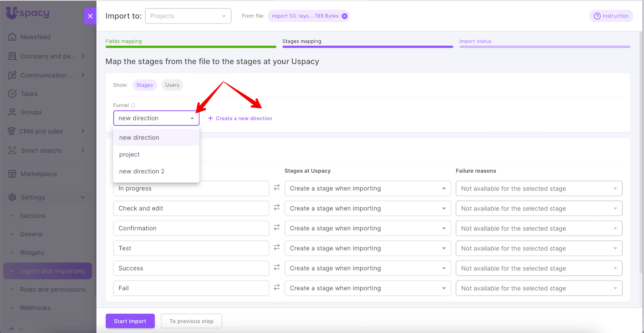Click the Confirmation stage input field

click(191, 228)
